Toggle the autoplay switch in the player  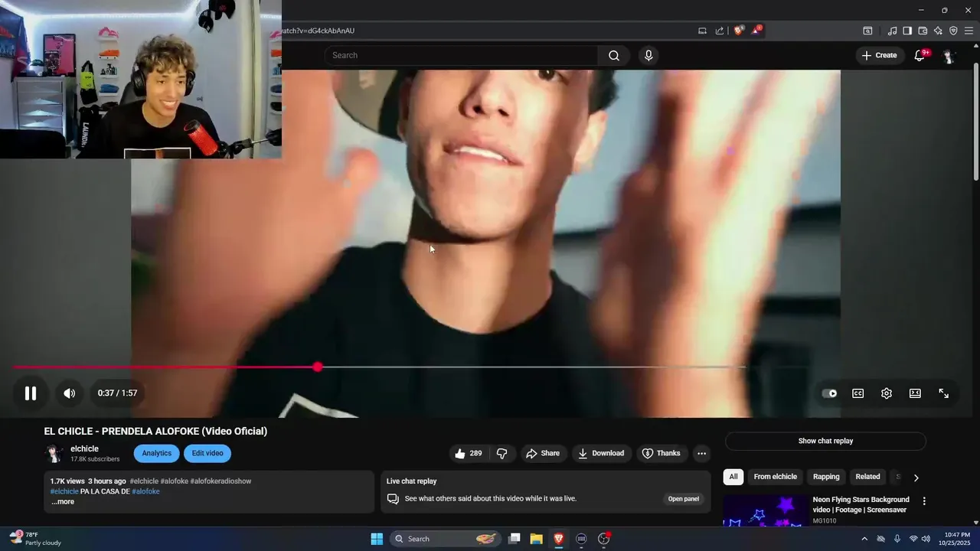click(x=830, y=393)
